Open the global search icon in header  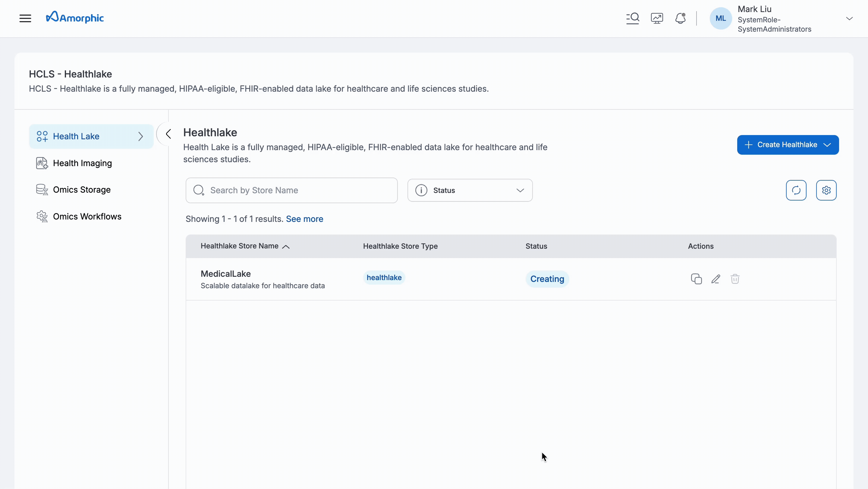pyautogui.click(x=633, y=18)
